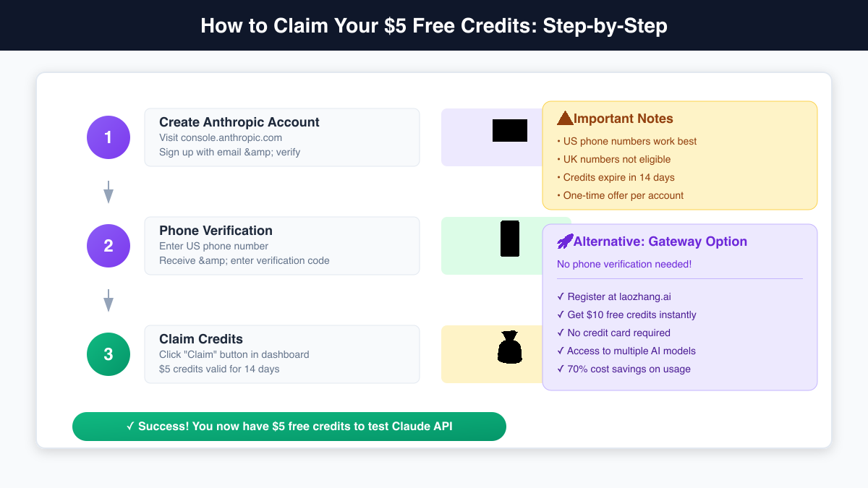This screenshot has width=868, height=488.
Task: Select the Create Anthropic Account step card
Action: tap(282, 137)
